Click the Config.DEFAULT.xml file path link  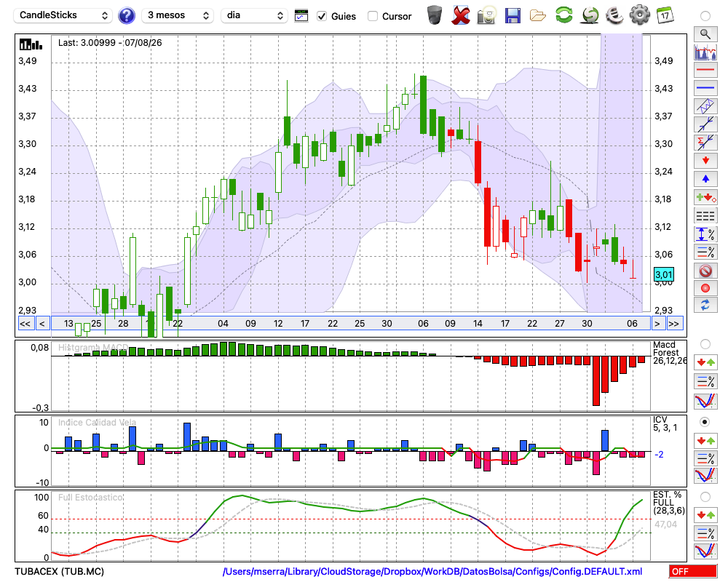(x=432, y=571)
